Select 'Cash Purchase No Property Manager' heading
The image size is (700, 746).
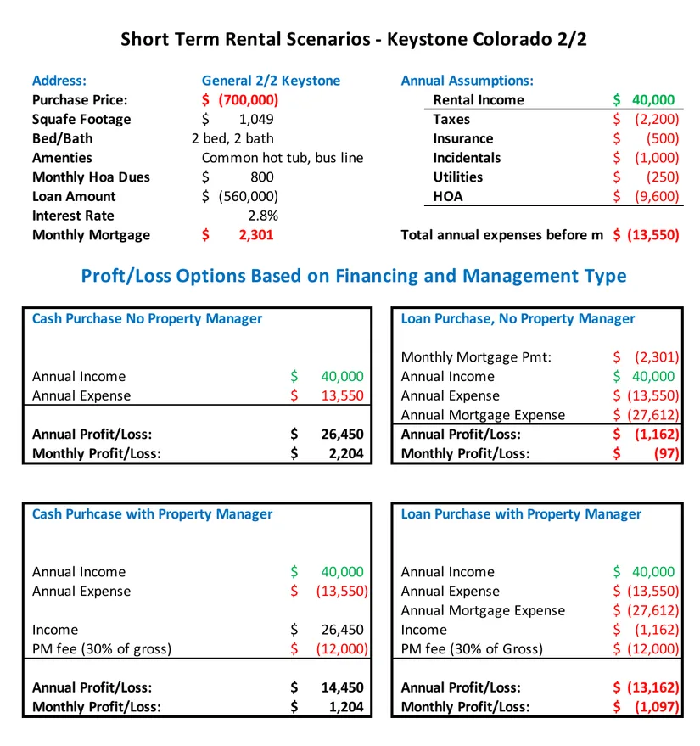pos(147,318)
